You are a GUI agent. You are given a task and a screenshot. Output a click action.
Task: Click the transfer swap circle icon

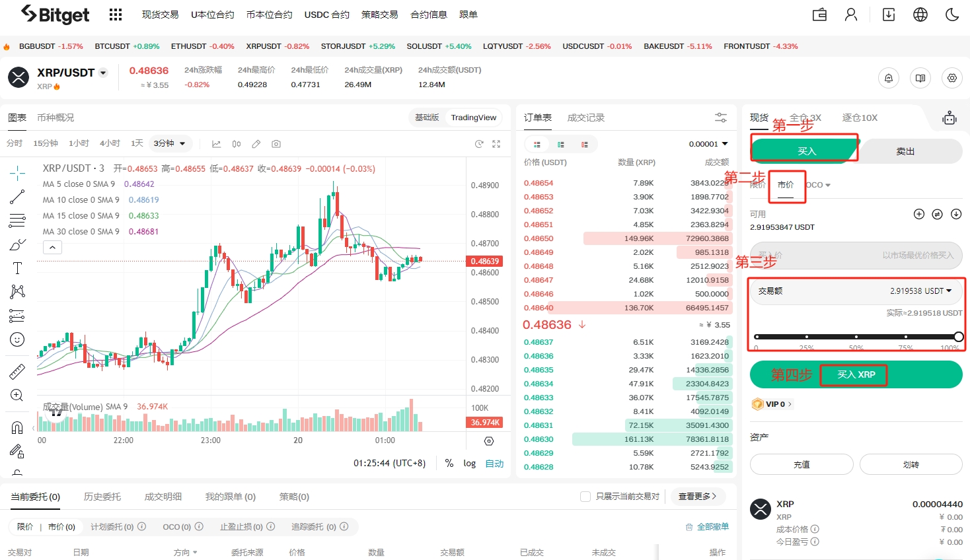(937, 214)
